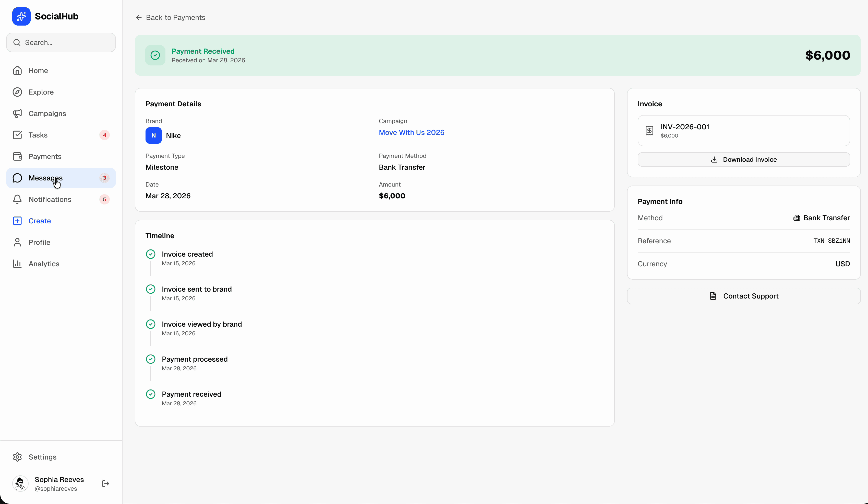Select Profile in the sidebar
This screenshot has width=868, height=504.
pyautogui.click(x=39, y=242)
